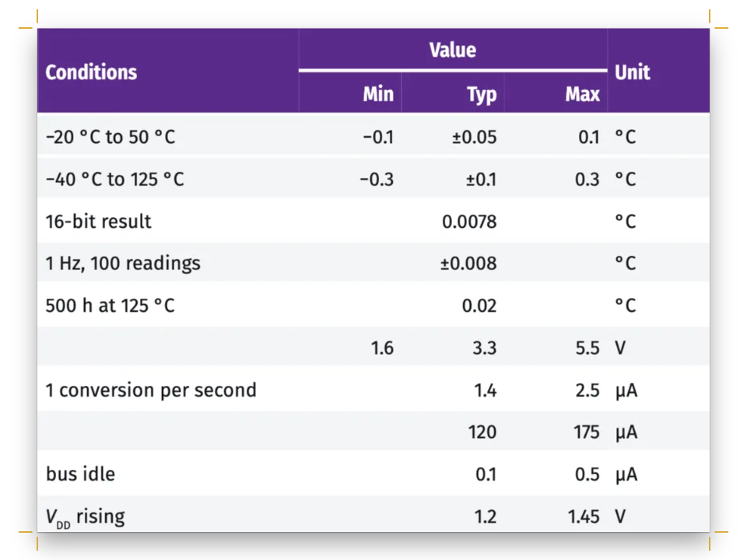Image resolution: width=747 pixels, height=560 pixels.
Task: Click the maximum value 175
Action: click(587, 432)
